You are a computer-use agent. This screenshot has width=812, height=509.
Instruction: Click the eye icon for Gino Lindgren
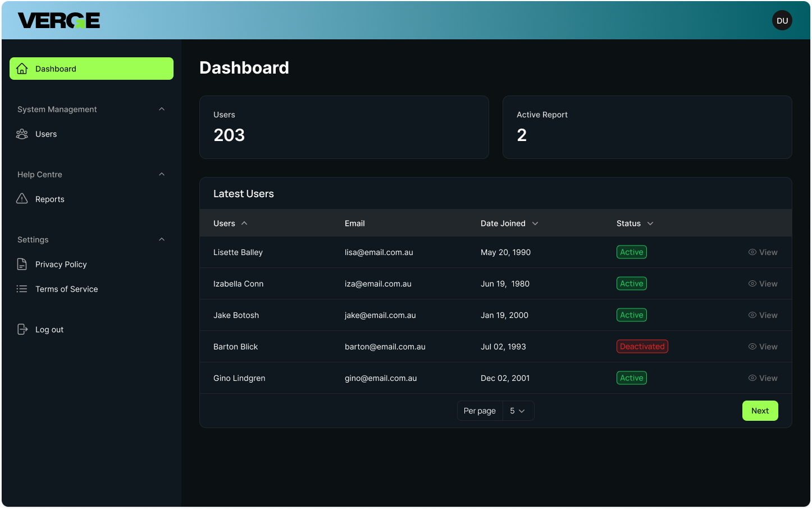click(752, 378)
